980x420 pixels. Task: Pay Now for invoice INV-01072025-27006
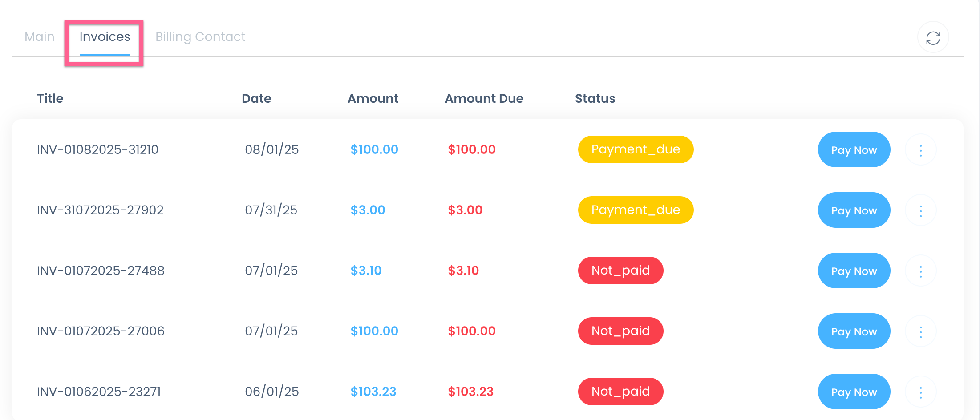(x=854, y=331)
